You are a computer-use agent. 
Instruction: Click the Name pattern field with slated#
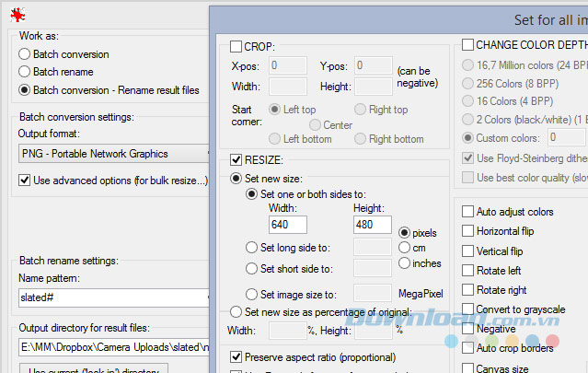pyautogui.click(x=112, y=297)
